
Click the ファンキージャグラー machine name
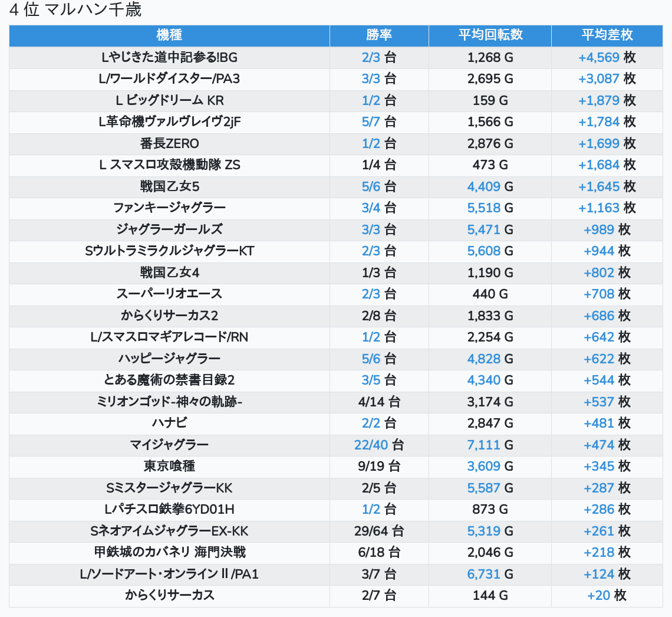click(x=169, y=208)
